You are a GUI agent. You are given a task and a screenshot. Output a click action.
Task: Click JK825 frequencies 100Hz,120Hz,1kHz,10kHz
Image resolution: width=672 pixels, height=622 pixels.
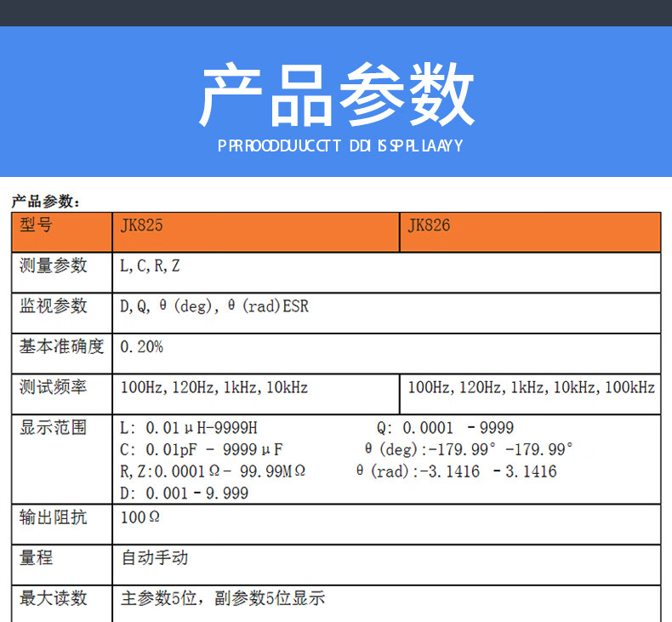click(214, 387)
